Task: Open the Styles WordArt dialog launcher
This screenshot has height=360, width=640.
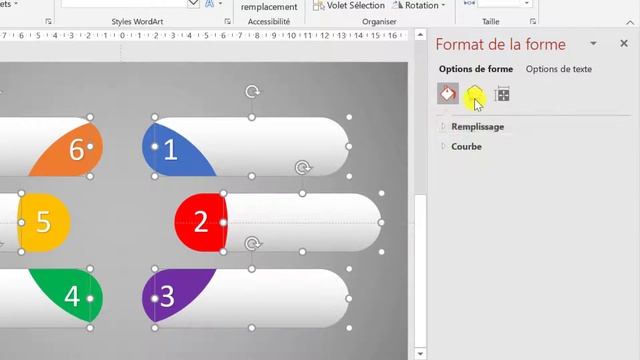Action: coord(227,21)
